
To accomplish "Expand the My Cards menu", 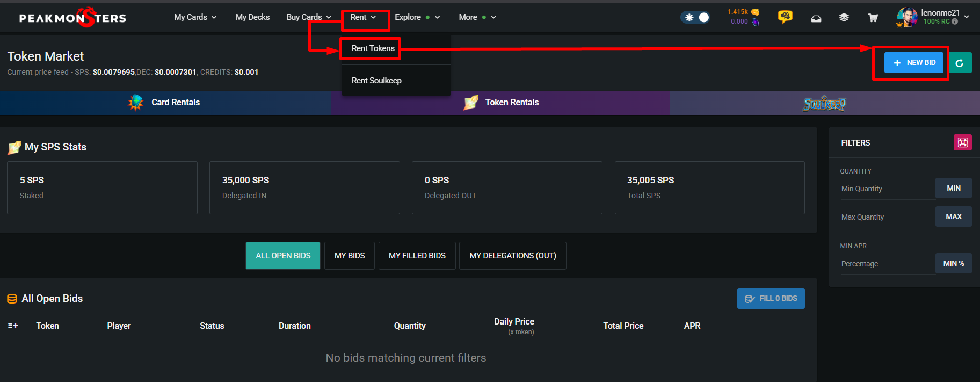I will click(195, 17).
